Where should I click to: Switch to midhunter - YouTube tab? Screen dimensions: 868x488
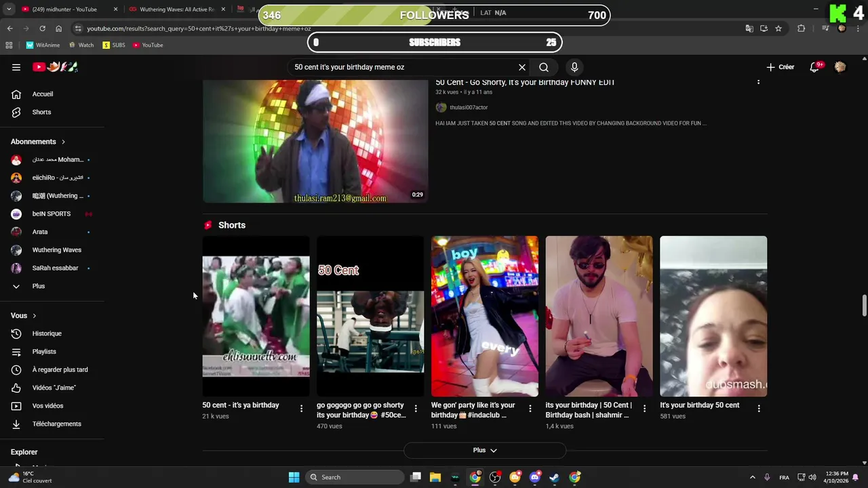(x=66, y=9)
